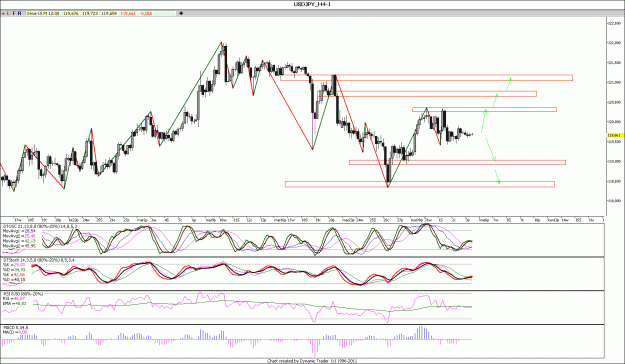Click the red 119,661 close price value
The height and width of the screenshot is (364, 625).
(128, 14)
